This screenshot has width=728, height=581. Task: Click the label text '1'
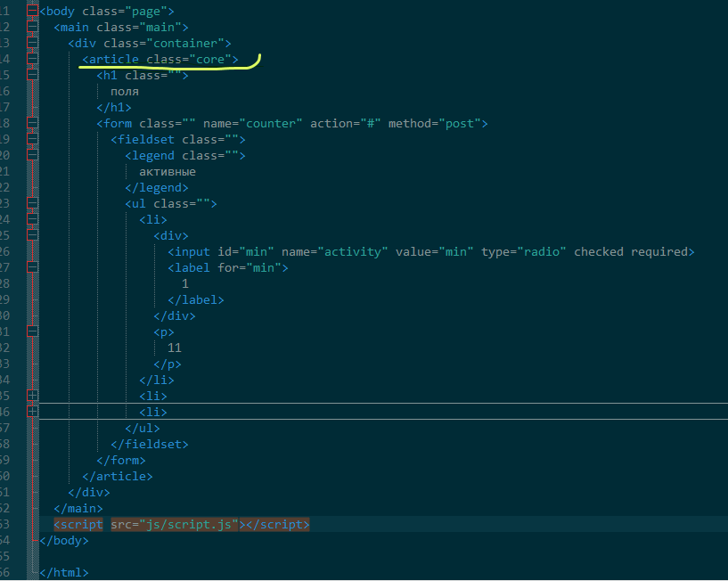pyautogui.click(x=185, y=283)
